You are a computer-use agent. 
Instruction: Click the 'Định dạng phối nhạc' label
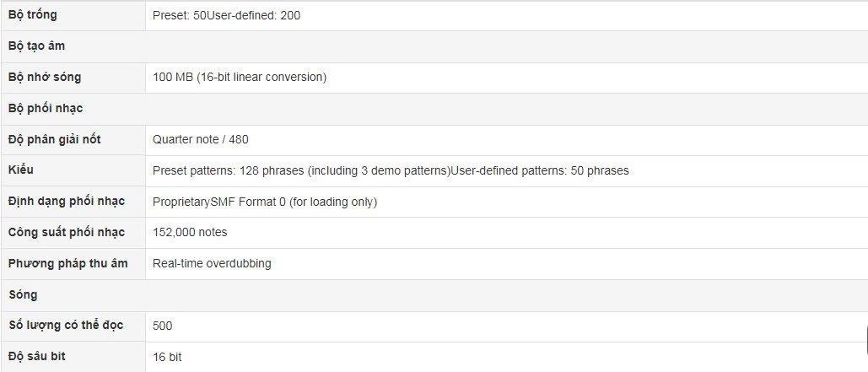[67, 202]
